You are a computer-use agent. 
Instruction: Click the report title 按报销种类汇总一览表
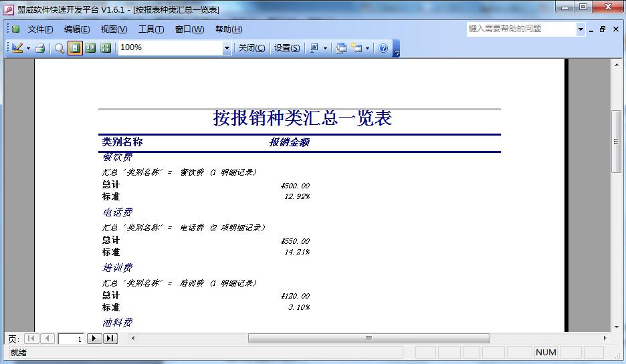click(x=302, y=118)
